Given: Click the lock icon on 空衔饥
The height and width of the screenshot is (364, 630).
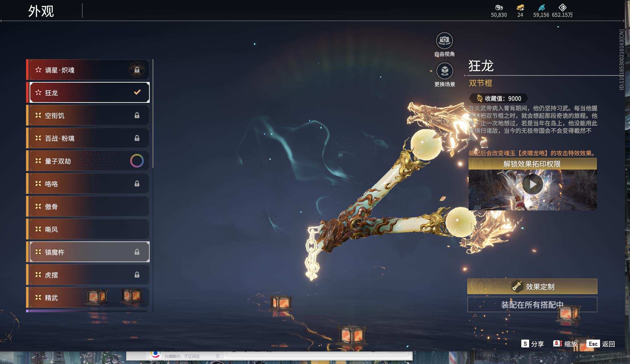Looking at the screenshot, I should pos(137,115).
